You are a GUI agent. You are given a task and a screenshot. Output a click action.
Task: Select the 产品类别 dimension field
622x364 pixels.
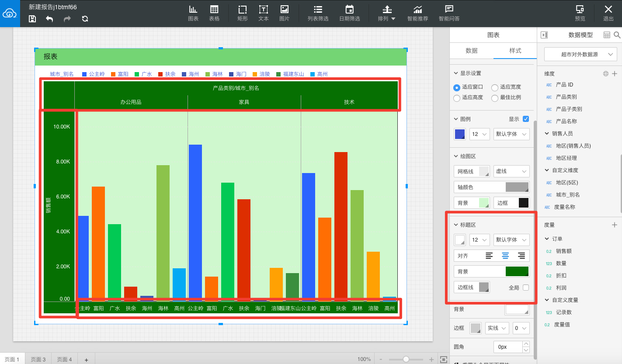(x=566, y=97)
